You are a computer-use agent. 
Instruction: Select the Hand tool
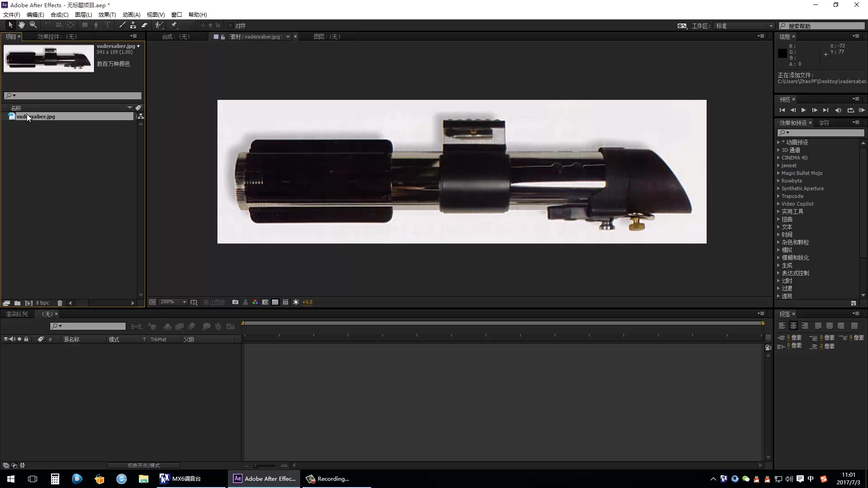point(21,25)
